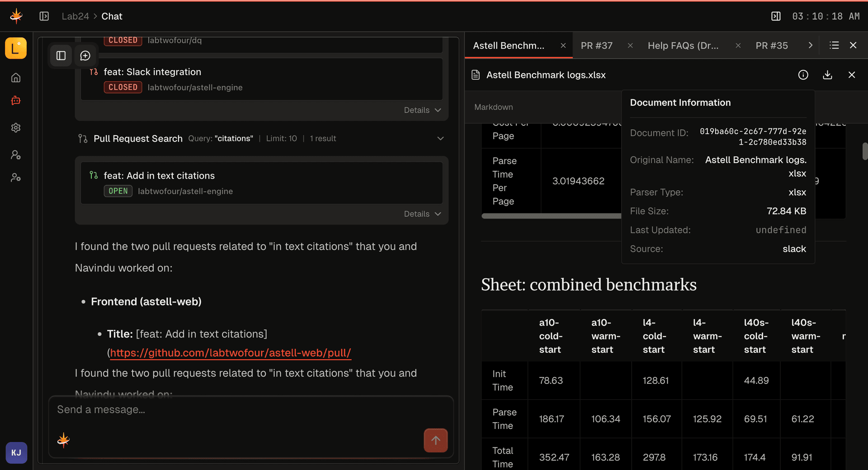Screen dimensions: 868x470
Task: Open the tab list icon beside PR #35
Action: tap(834, 45)
